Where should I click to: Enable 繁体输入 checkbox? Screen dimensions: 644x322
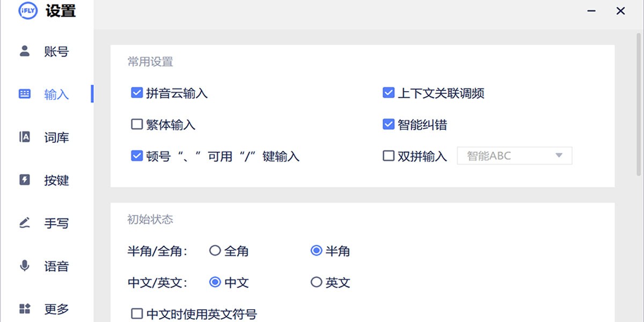136,125
